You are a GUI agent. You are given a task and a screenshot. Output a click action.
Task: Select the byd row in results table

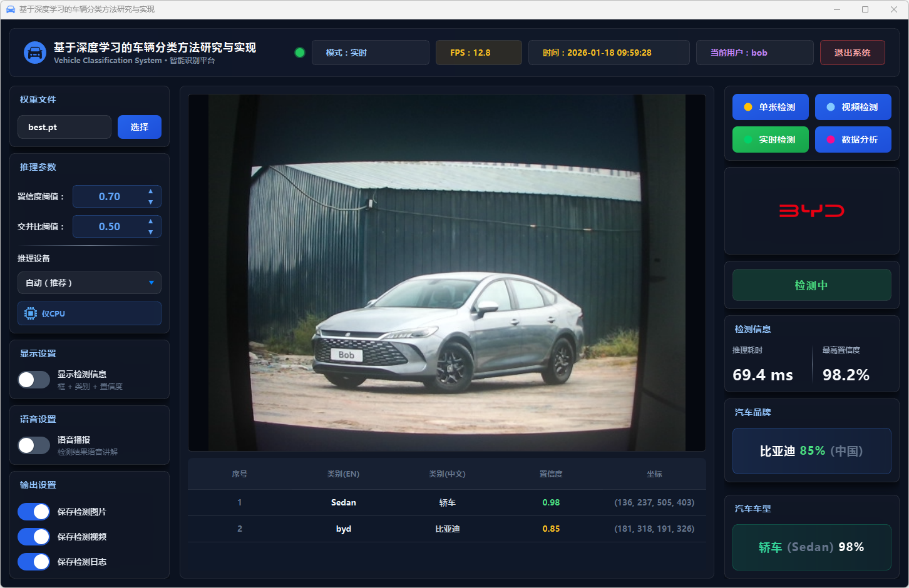(x=447, y=529)
